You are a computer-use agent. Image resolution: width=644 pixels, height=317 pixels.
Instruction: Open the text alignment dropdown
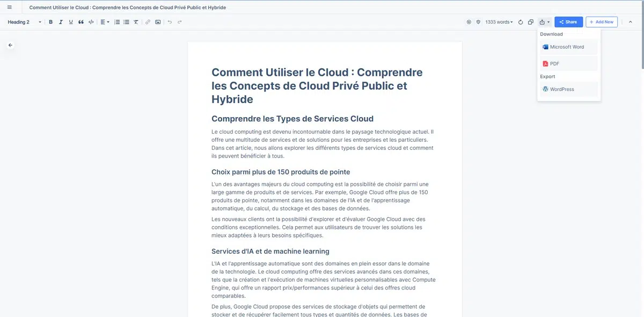coord(105,22)
